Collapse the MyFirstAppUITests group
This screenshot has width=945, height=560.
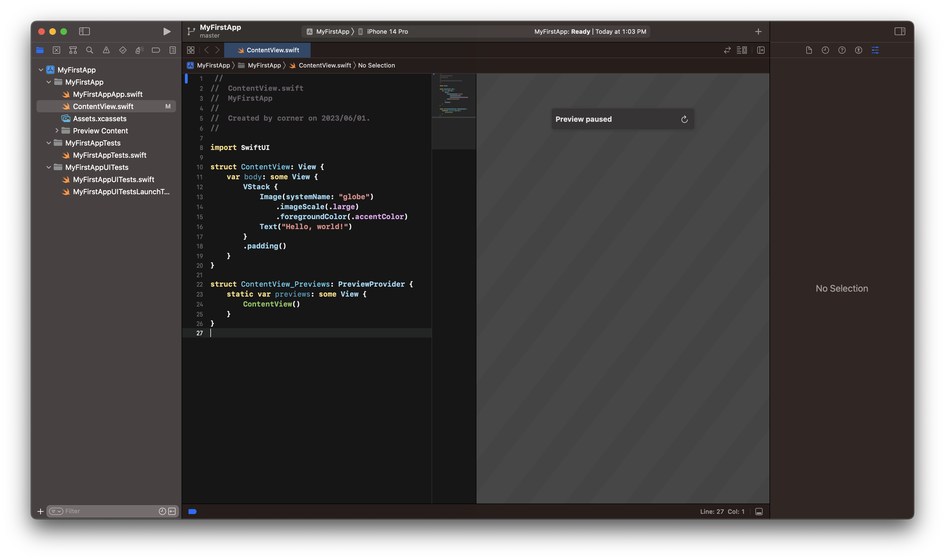[49, 167]
